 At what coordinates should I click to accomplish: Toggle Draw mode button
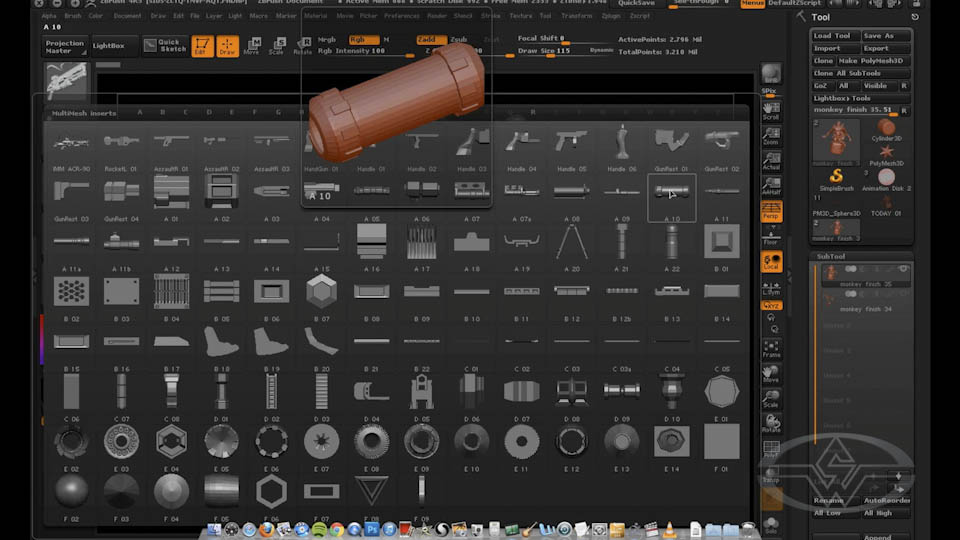click(227, 46)
